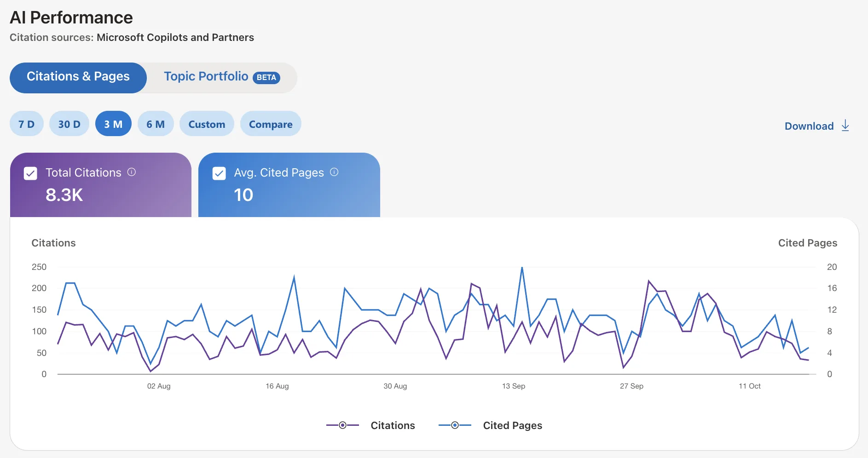868x458 pixels.
Task: Click the 16 Aug date label
Action: pos(277,386)
